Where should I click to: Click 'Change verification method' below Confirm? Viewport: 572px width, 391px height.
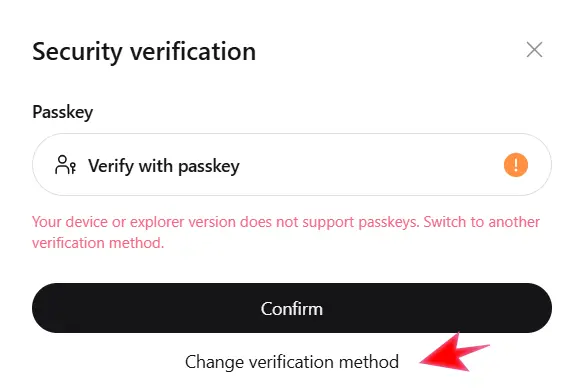(292, 362)
